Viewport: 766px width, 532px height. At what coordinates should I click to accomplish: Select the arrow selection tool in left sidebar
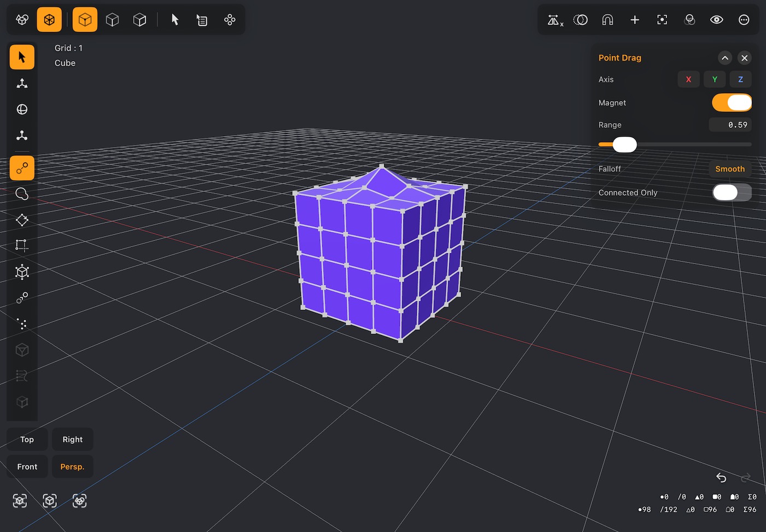click(x=22, y=57)
